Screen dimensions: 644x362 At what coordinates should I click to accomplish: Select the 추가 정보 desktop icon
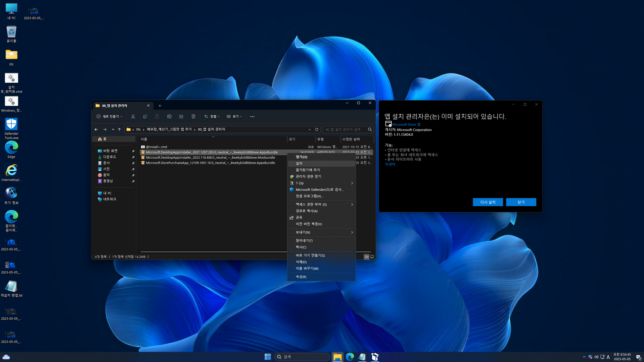(x=11, y=196)
